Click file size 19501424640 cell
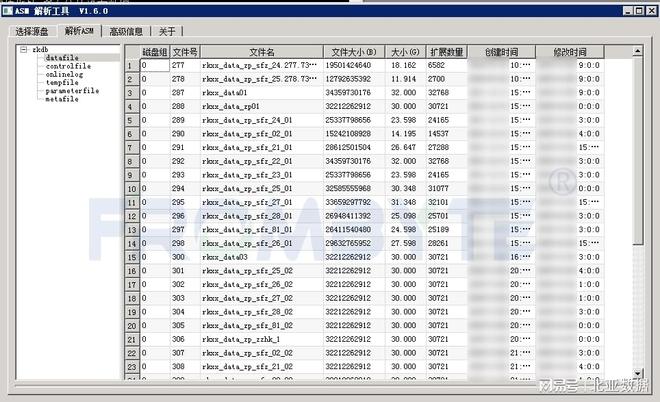Viewport: 660px width, 402px height. pyautogui.click(x=354, y=66)
